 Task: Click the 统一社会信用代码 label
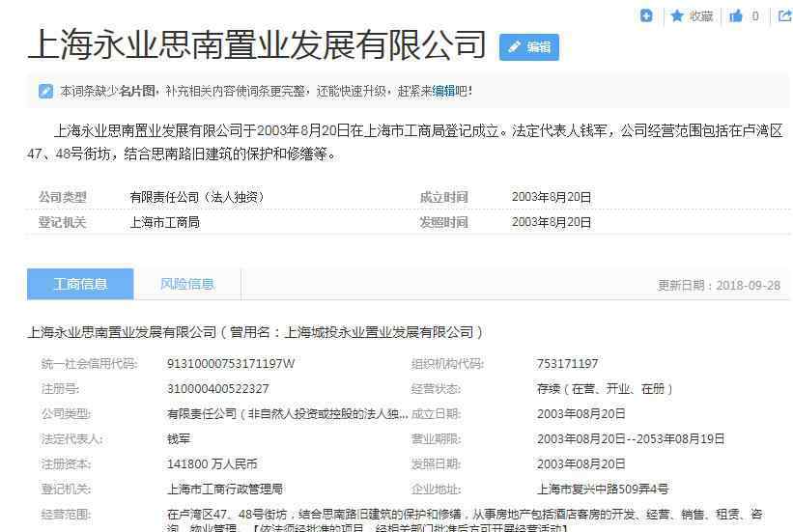(x=89, y=364)
